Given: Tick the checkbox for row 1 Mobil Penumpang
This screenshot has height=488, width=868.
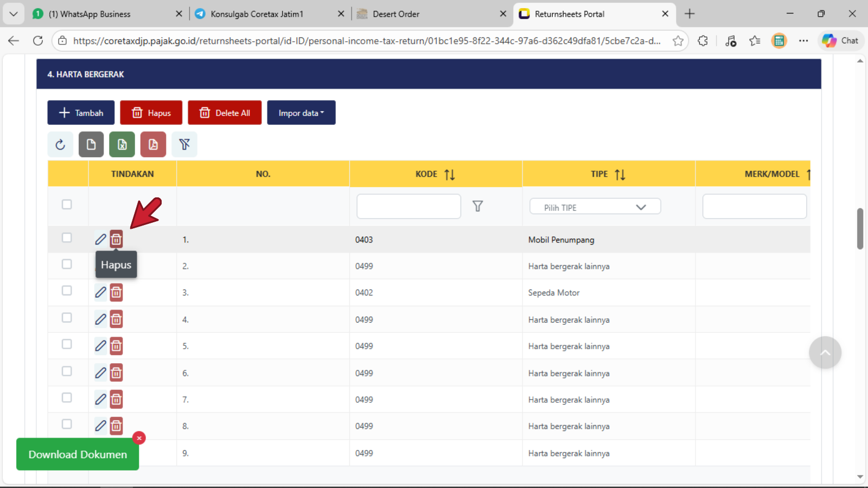Looking at the screenshot, I should [x=67, y=238].
